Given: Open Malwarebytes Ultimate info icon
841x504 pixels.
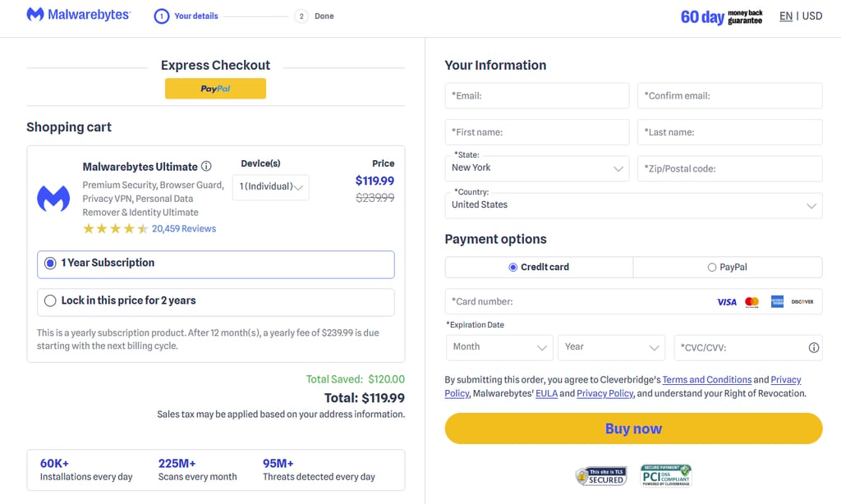Looking at the screenshot, I should (x=206, y=166).
